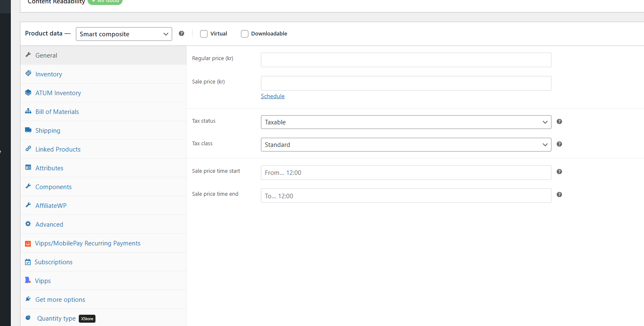Click help icon for Sale price time start
The height and width of the screenshot is (326, 644).
click(x=559, y=172)
